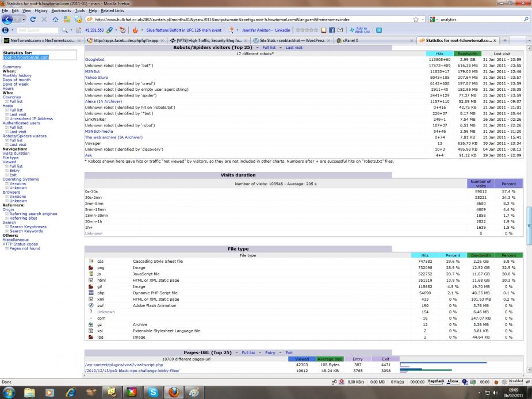Open HTTP Status codes sidebar link

click(20, 244)
